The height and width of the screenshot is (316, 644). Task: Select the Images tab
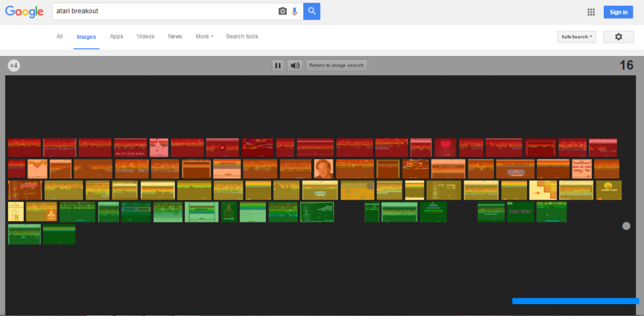(86, 37)
